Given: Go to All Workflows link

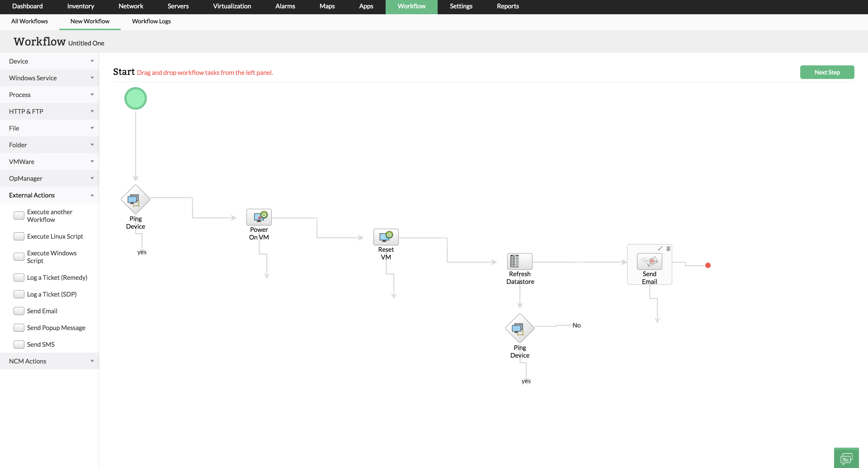Looking at the screenshot, I should pos(29,21).
